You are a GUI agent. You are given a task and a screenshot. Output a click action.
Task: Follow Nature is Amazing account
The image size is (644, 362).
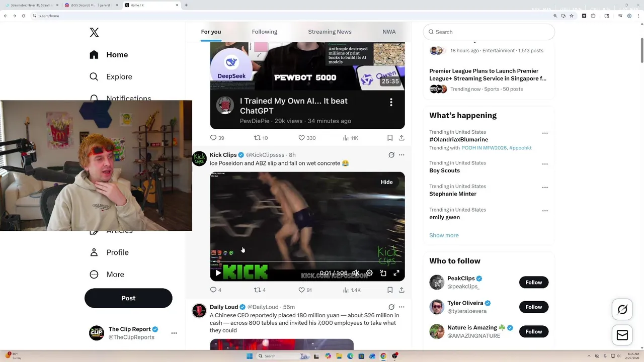pyautogui.click(x=534, y=332)
